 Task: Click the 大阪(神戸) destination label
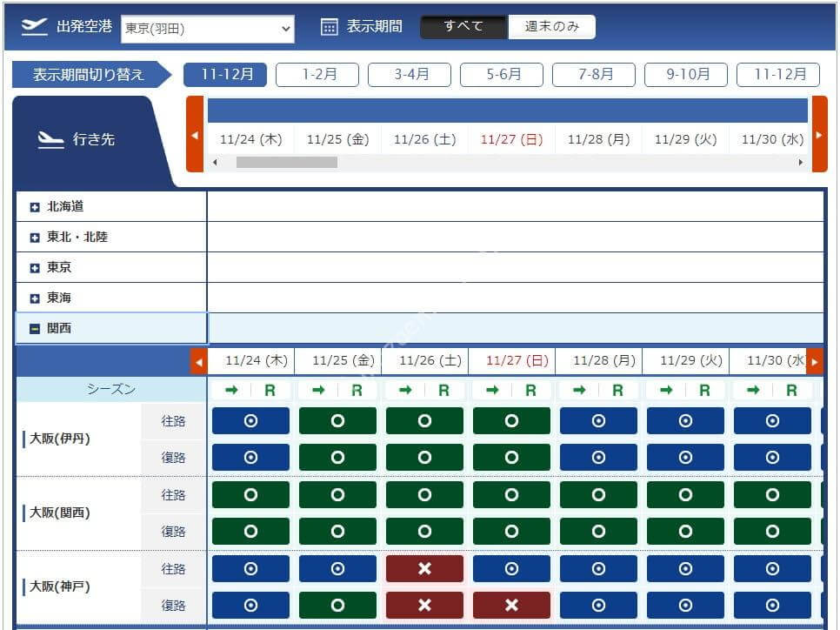(x=59, y=586)
